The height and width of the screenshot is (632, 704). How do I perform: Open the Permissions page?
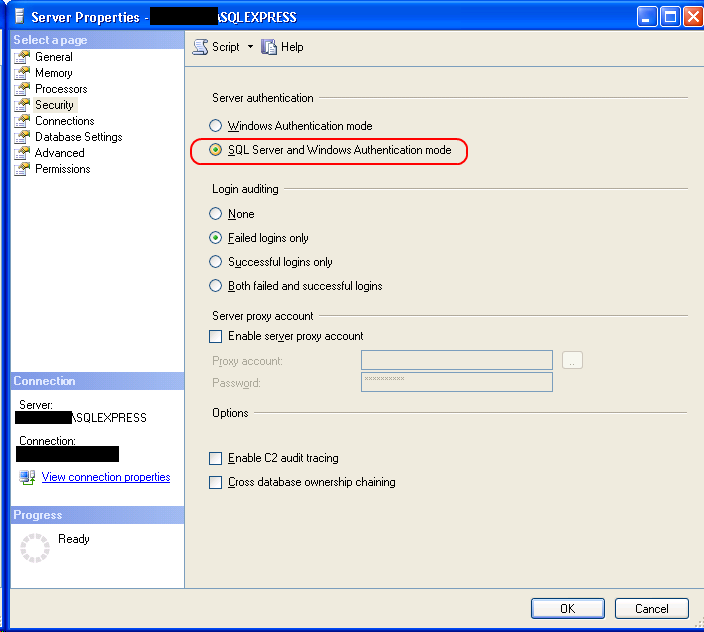click(63, 169)
